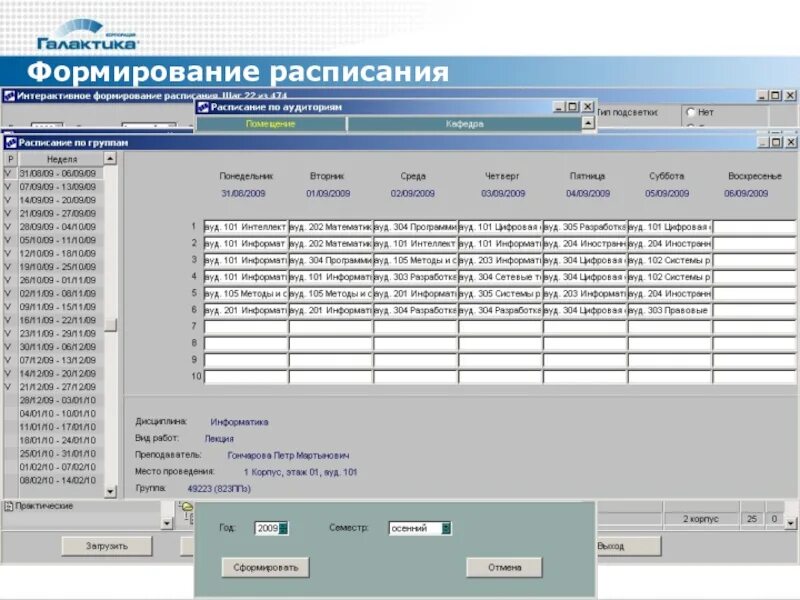Select week row 30/11/09 - 06/12/09
This screenshot has height=600, width=800.
[x=58, y=346]
